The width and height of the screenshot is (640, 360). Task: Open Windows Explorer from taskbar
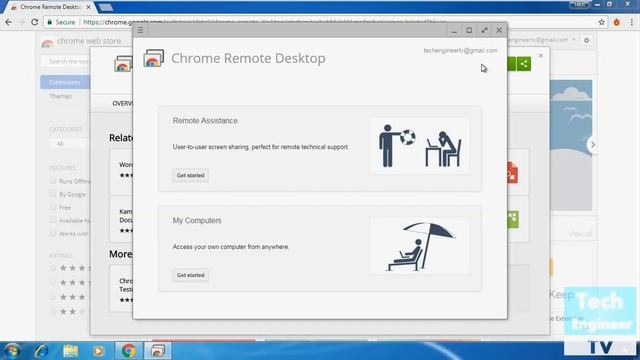tap(71, 351)
